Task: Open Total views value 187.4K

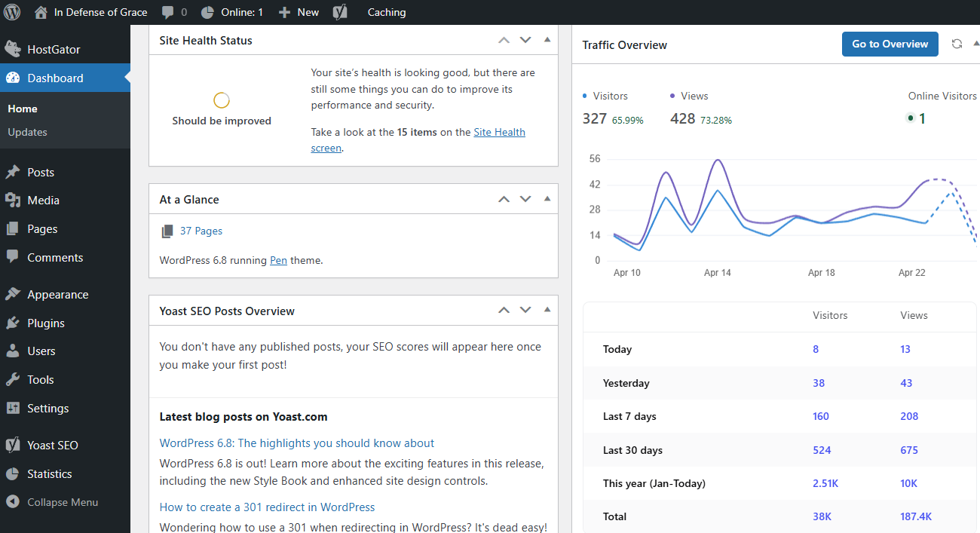Action: tap(916, 516)
